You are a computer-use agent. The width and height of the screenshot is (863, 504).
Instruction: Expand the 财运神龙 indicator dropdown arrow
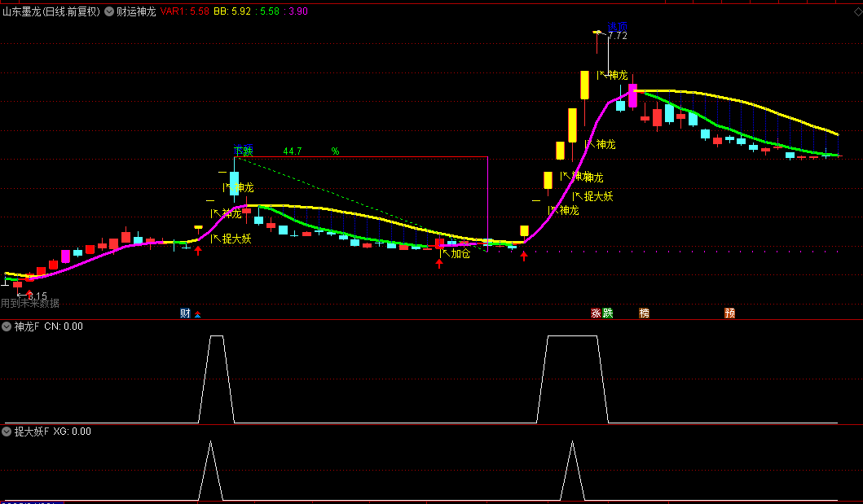[x=110, y=11]
